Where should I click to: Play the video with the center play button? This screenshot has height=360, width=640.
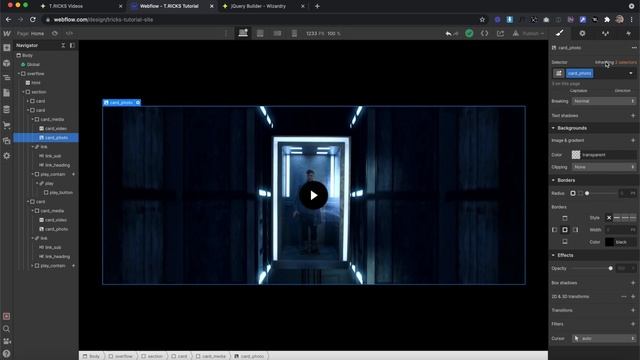[313, 196]
